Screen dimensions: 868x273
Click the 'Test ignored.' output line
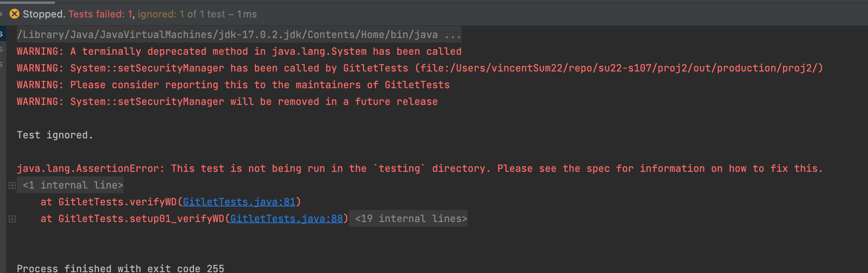[55, 135]
